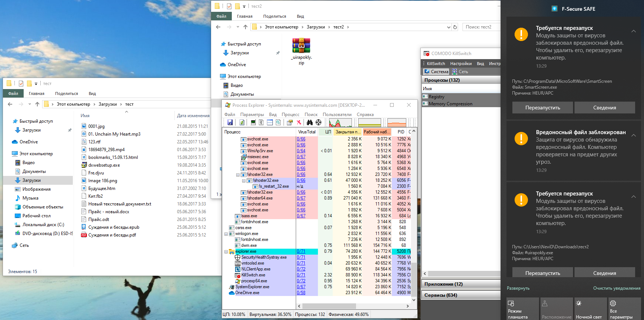Toggle the Location quick action tile

pos(556,309)
